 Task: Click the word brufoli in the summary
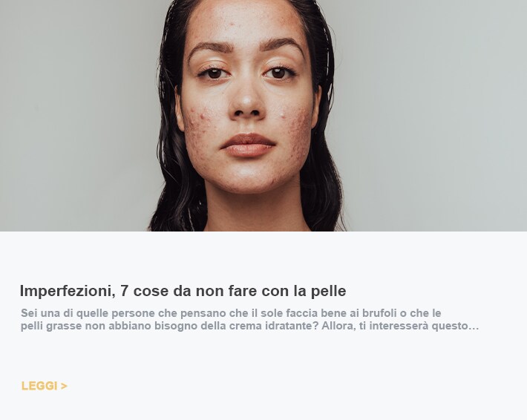[x=379, y=313]
